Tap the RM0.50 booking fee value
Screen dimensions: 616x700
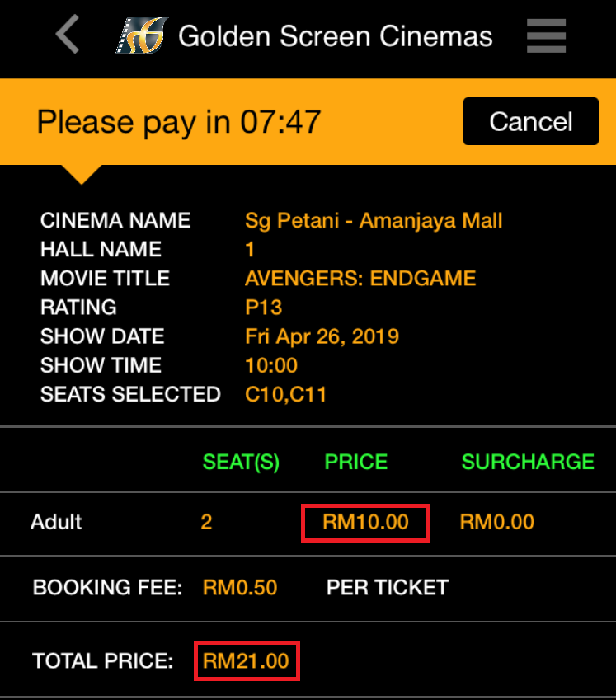[x=240, y=588]
